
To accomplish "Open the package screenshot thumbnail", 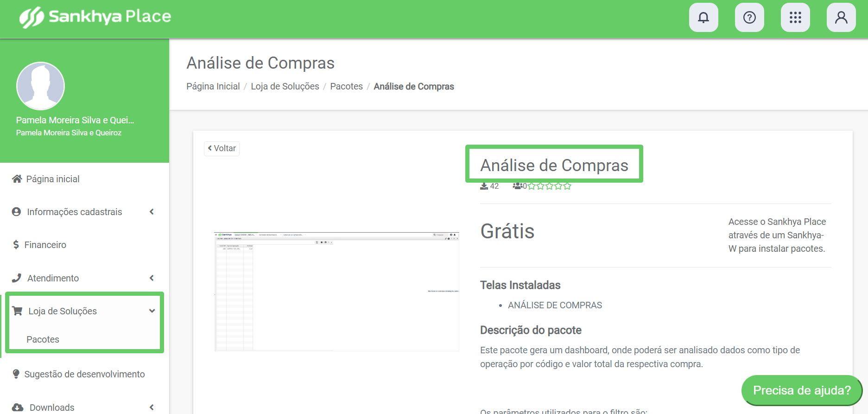I will click(336, 291).
